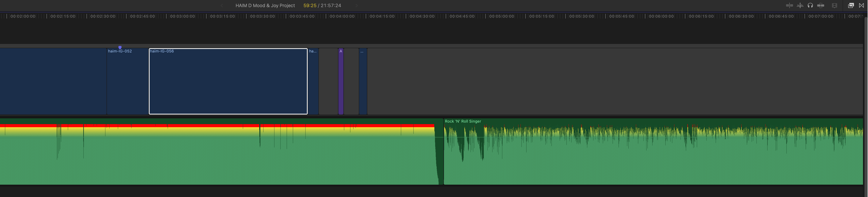
Task: Select the haim-IG-052 clip
Action: [128, 81]
